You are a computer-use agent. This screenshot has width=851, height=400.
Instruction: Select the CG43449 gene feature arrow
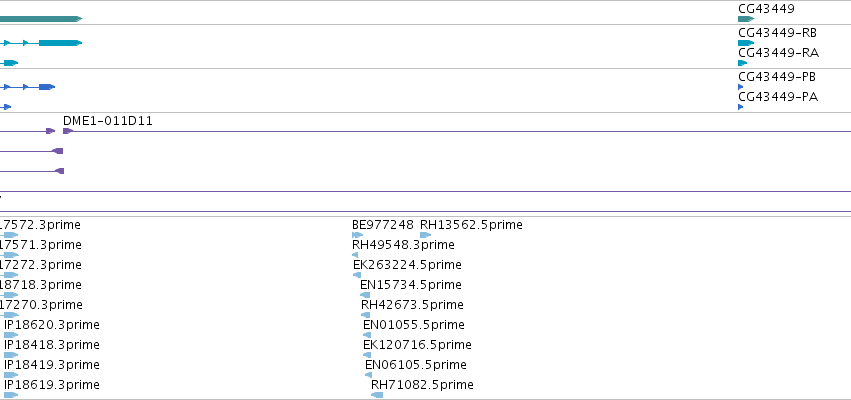pos(746,19)
